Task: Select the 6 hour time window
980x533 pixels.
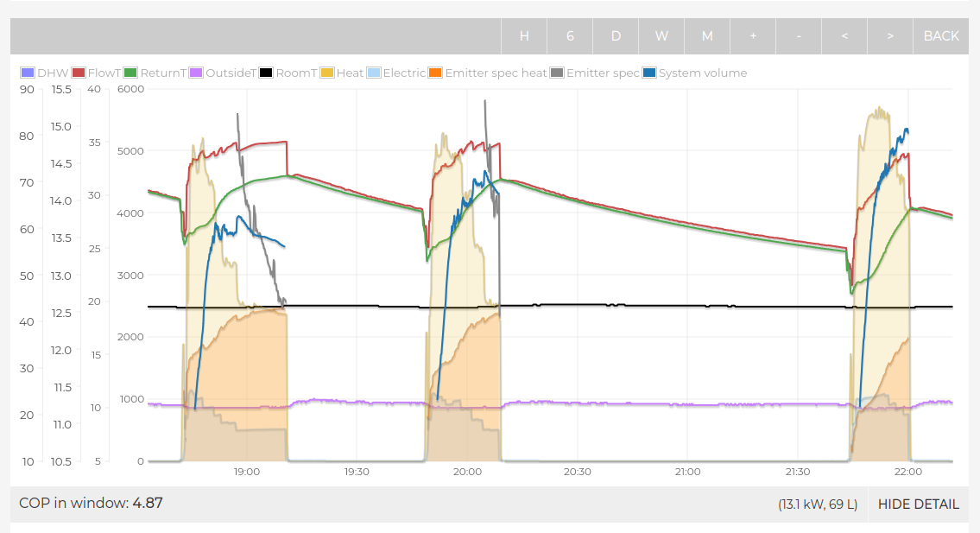Action: coord(570,35)
